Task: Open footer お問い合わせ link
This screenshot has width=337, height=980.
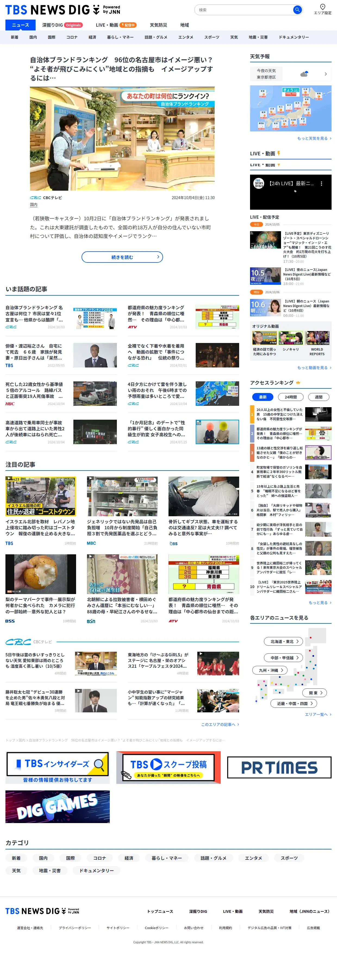Action: click(194, 928)
